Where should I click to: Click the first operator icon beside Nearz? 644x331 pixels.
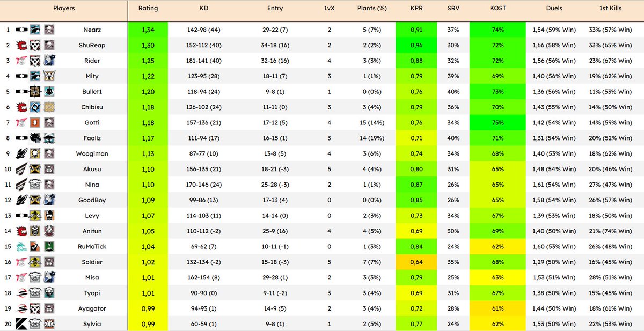click(35, 30)
